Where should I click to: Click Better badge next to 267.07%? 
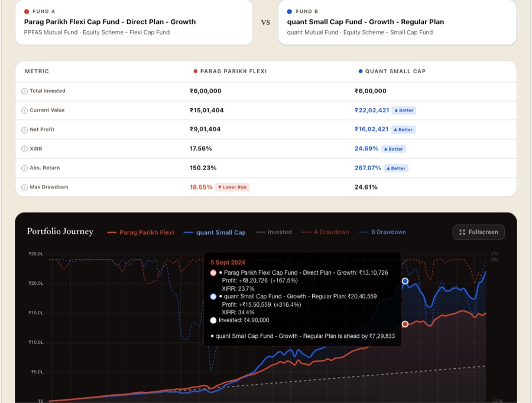click(396, 168)
